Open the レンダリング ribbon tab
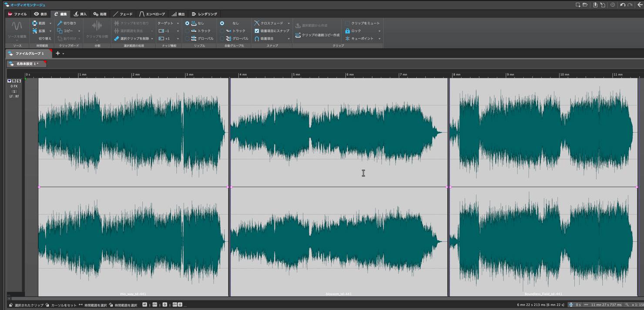The height and width of the screenshot is (310, 644). (x=204, y=14)
